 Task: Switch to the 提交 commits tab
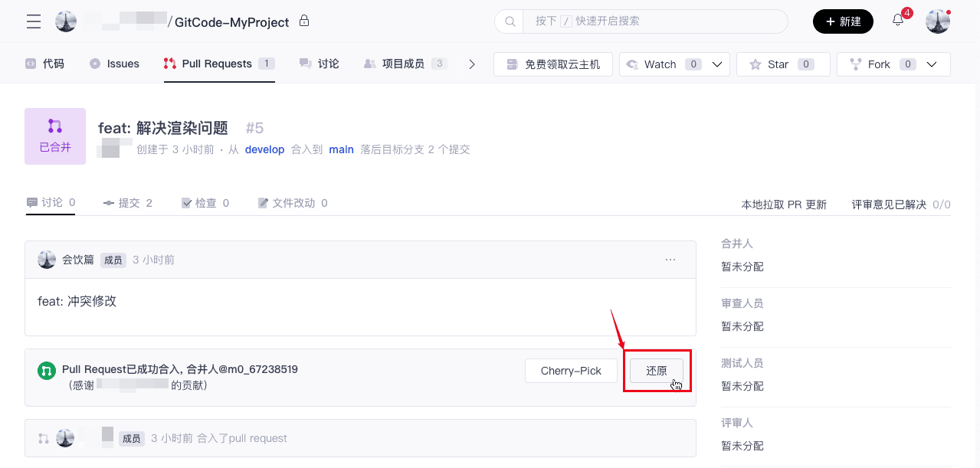click(128, 203)
